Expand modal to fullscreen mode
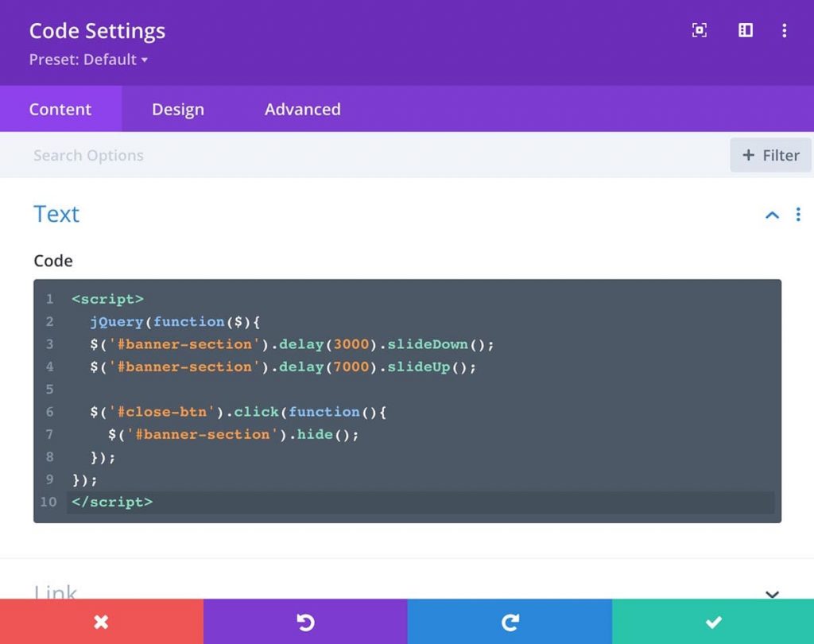 point(699,30)
